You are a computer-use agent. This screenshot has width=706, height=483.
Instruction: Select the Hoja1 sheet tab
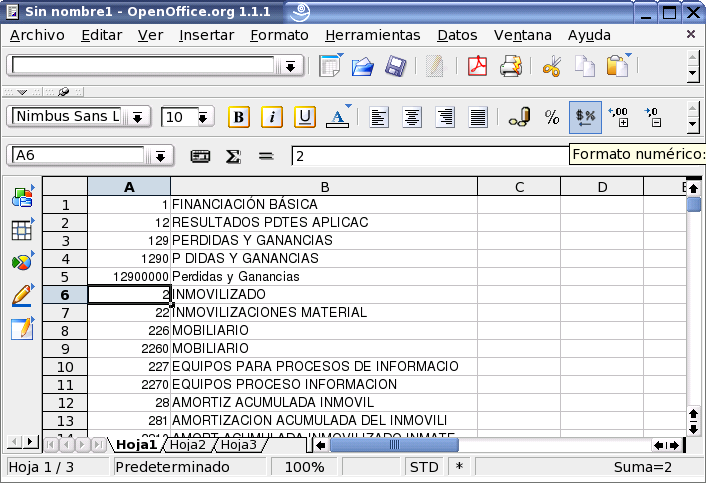click(x=136, y=445)
